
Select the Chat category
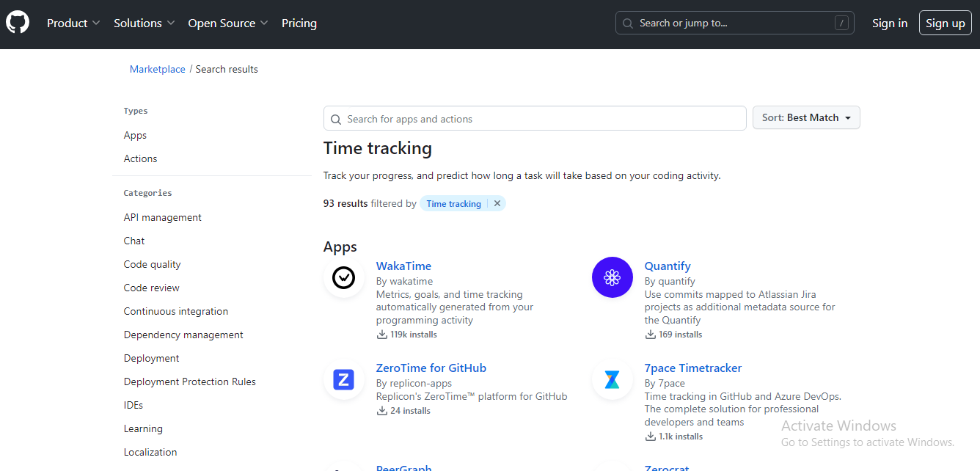point(134,241)
